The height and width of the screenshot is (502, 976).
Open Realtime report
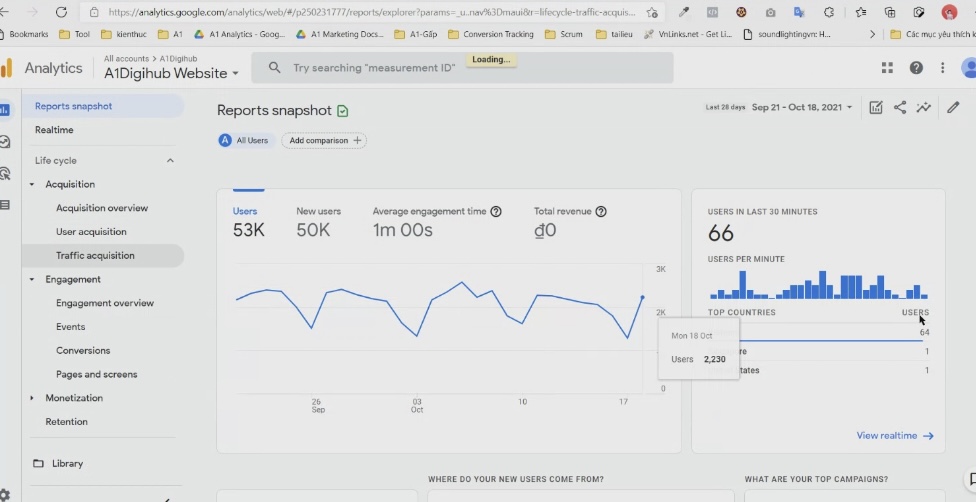coord(54,130)
